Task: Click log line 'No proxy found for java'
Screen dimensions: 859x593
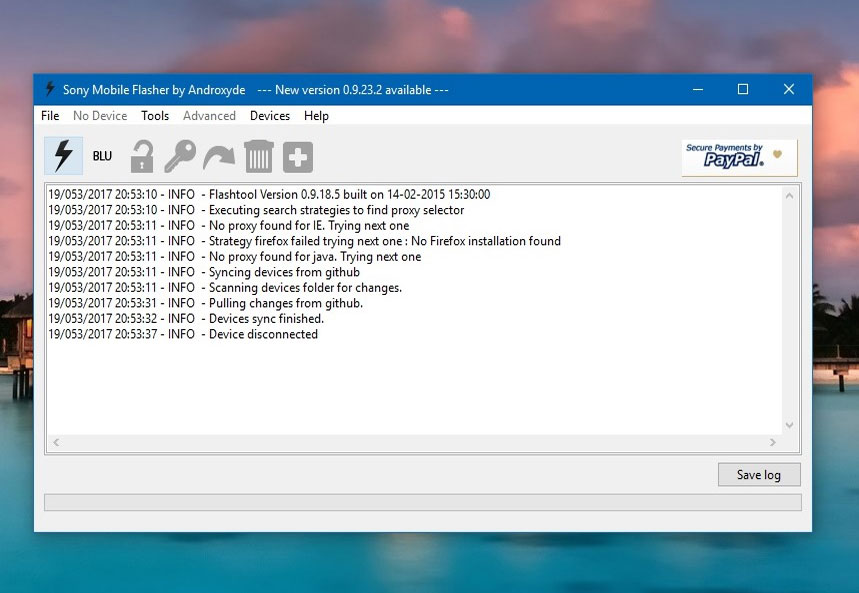Action: [x=234, y=256]
